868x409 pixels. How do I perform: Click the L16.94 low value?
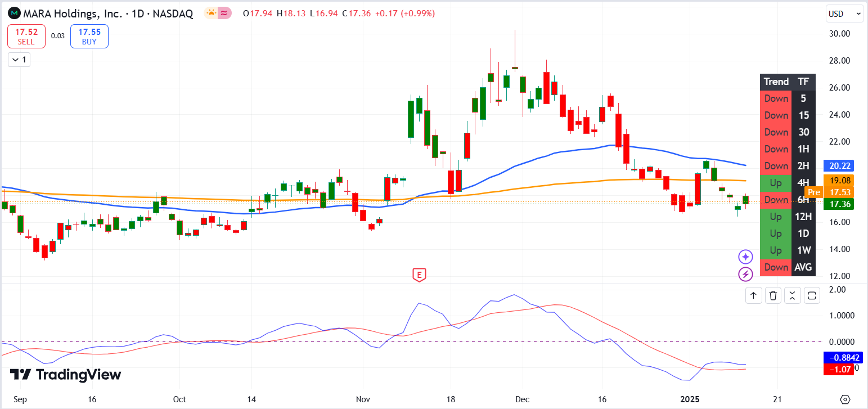coord(323,14)
